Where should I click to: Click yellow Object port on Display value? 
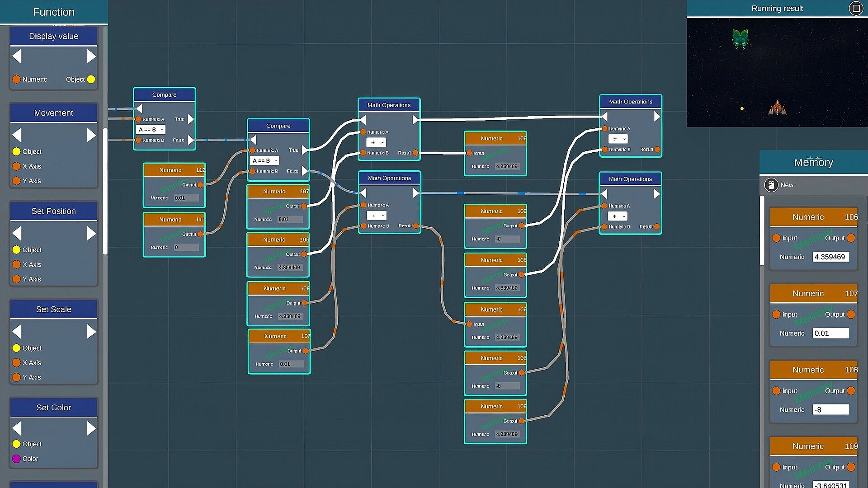[91, 80]
